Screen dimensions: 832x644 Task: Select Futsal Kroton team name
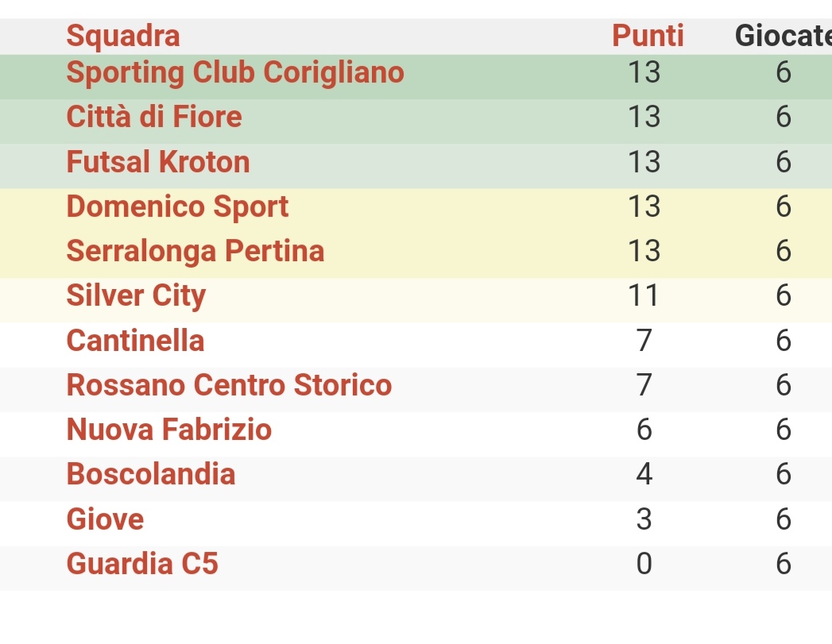pos(158,162)
